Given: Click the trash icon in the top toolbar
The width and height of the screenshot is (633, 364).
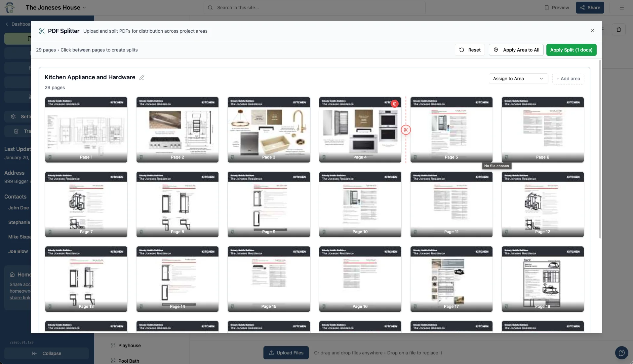Looking at the screenshot, I should tap(618, 29).
